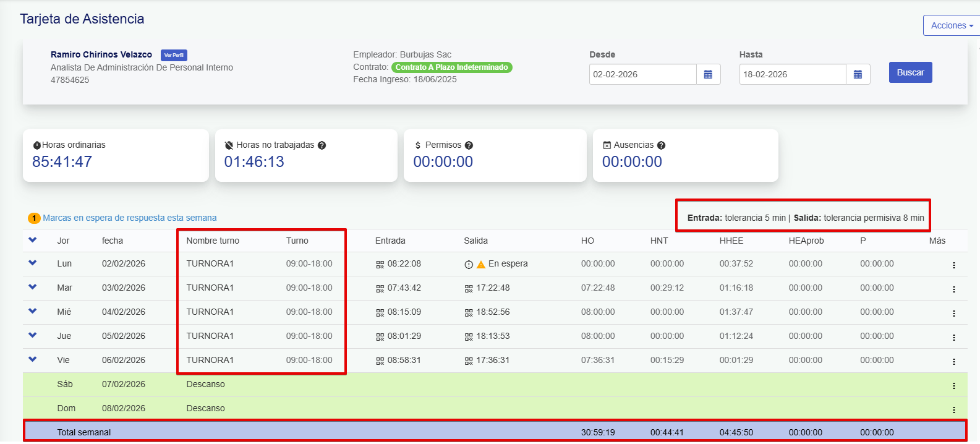Expand the Jueves 05/02/2026 row
The height and width of the screenshot is (444, 980).
pyautogui.click(x=33, y=335)
